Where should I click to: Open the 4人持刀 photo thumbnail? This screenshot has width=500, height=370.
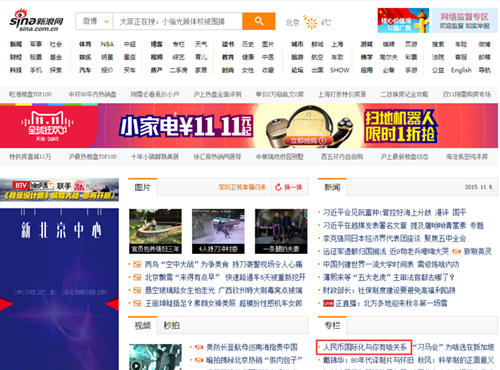pos(218,231)
